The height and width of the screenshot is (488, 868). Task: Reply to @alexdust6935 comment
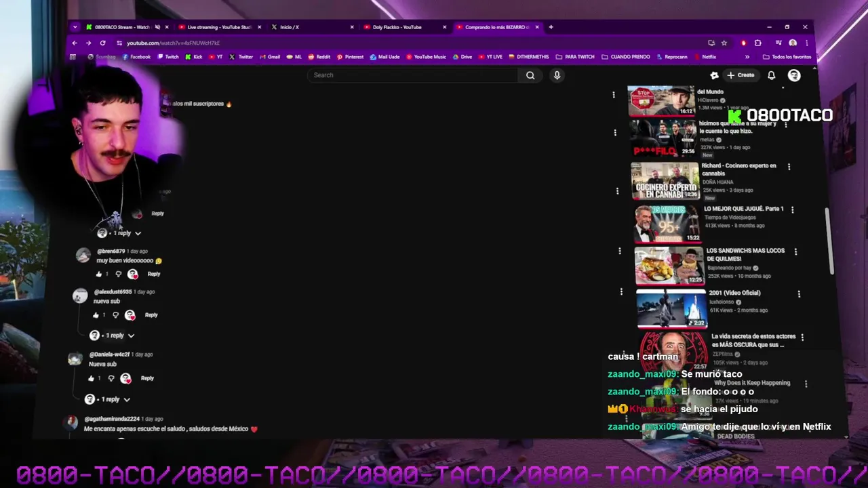(x=151, y=315)
